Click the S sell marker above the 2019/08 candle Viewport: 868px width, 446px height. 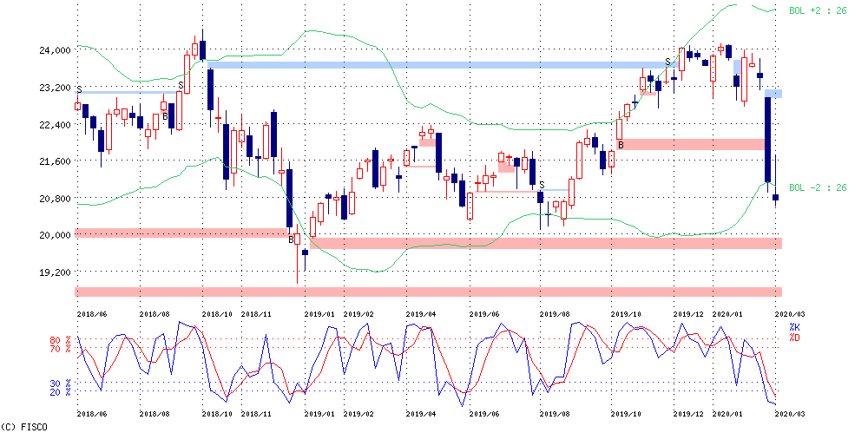tap(541, 186)
